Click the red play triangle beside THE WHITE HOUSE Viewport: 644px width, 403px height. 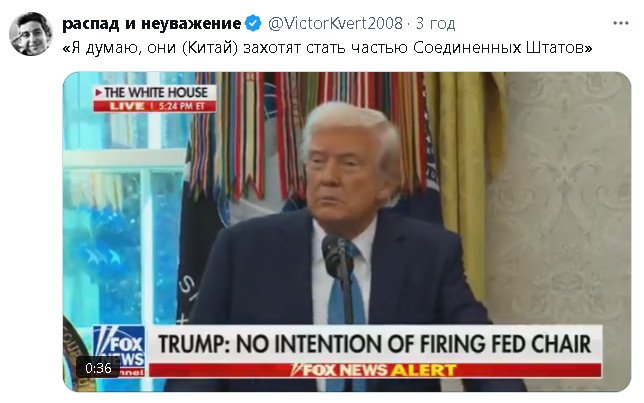[x=99, y=92]
